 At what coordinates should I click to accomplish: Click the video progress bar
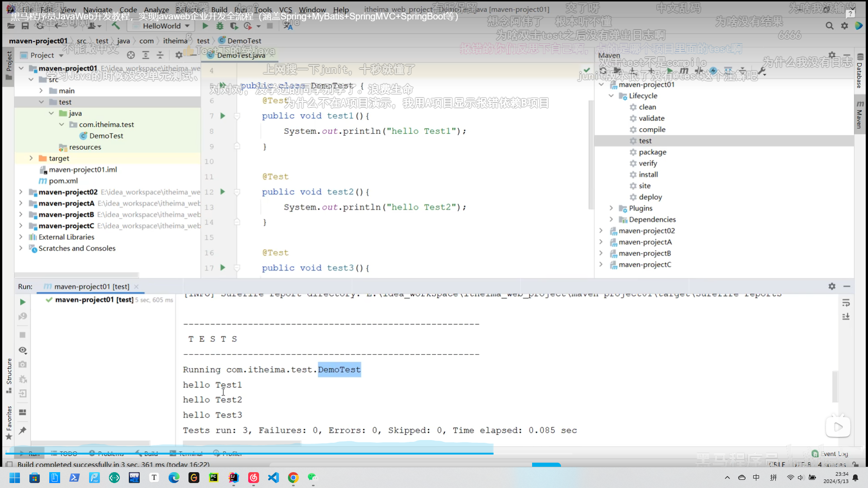434,453
